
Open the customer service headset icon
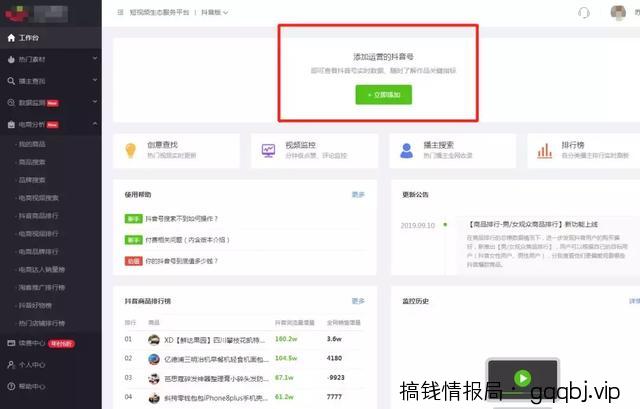[584, 13]
